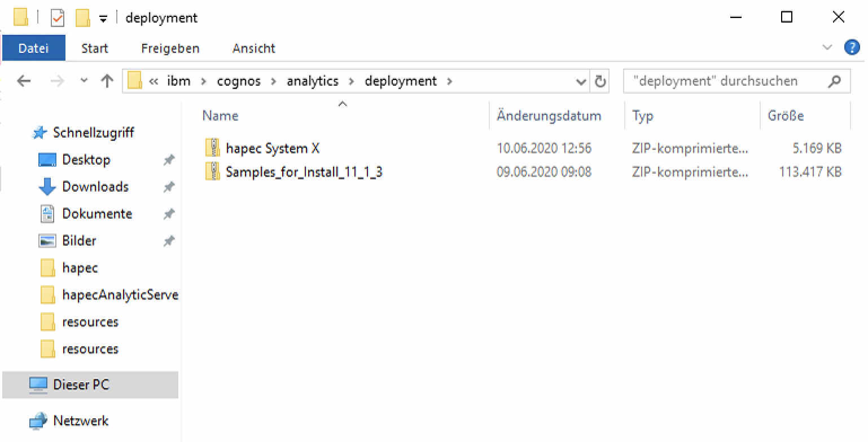Select the Samples_for_Install_11_1_3 zip file
Viewport: 868px width, 442px height.
click(304, 172)
